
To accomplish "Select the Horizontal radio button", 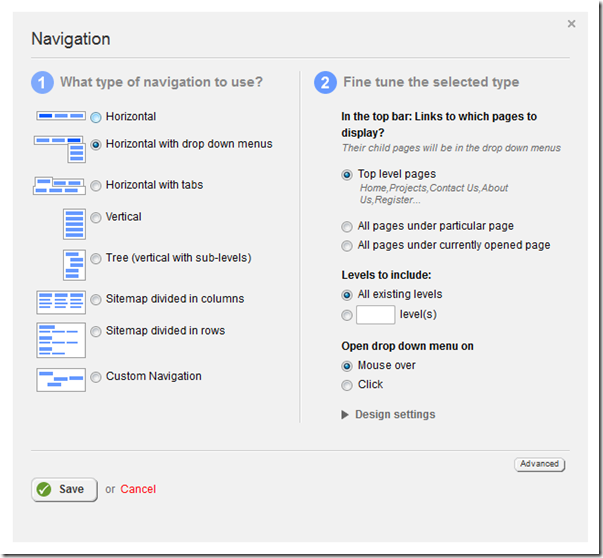I will [x=96, y=118].
